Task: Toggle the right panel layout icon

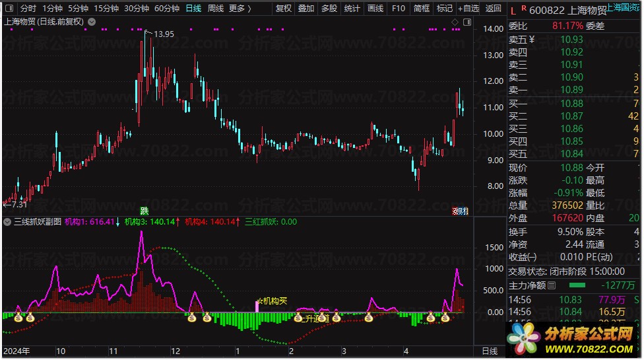Action: [467, 22]
